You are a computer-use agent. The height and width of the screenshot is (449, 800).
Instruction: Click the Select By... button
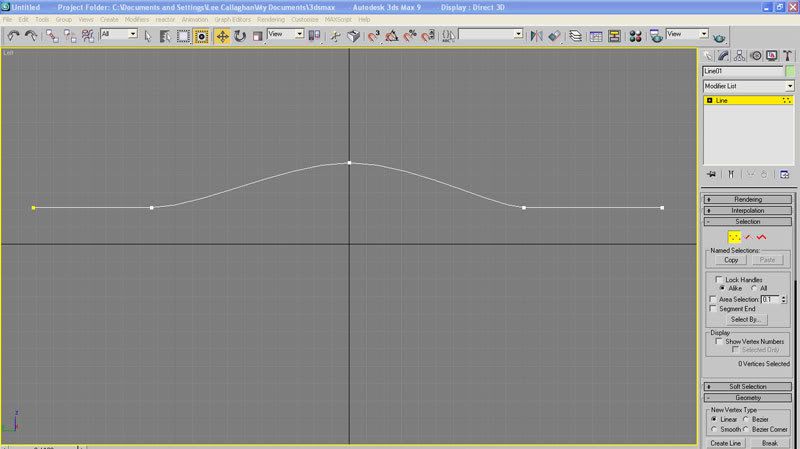746,319
